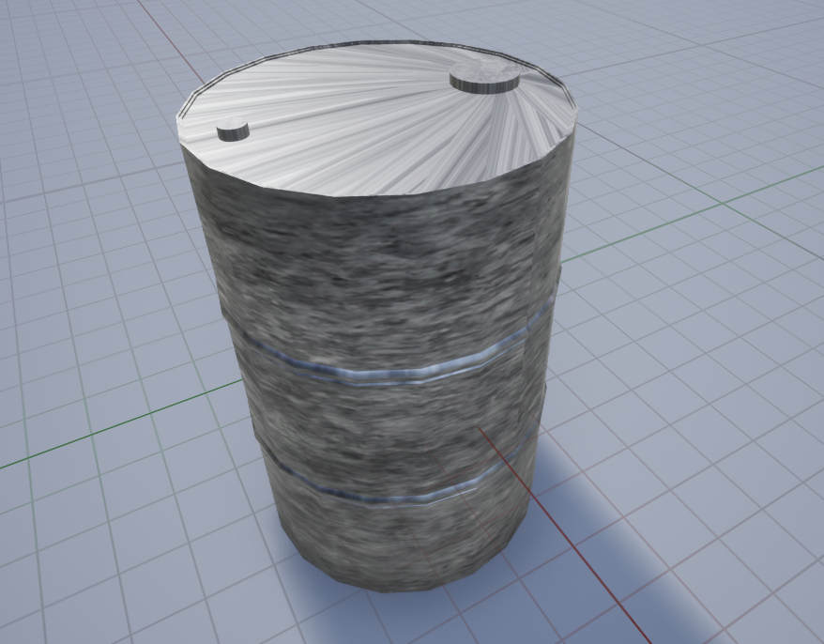
Task: Click the barrel body between the two rings
Action: pos(394,432)
